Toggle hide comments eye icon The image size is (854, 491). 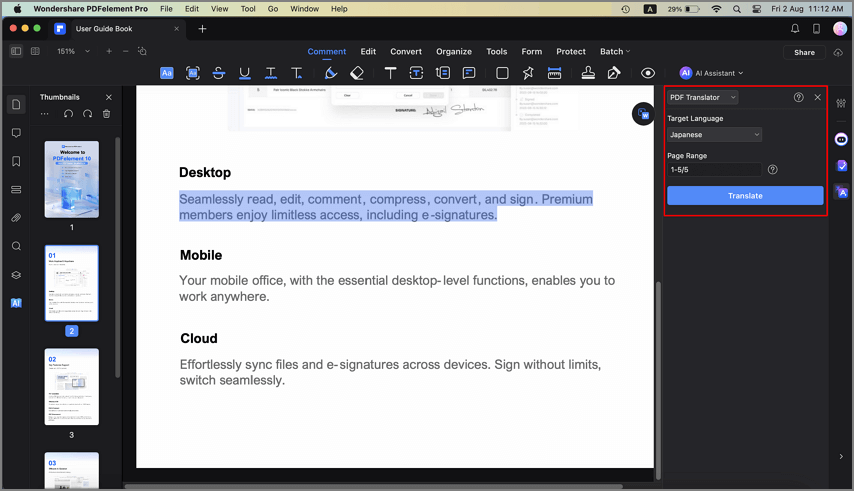(648, 73)
